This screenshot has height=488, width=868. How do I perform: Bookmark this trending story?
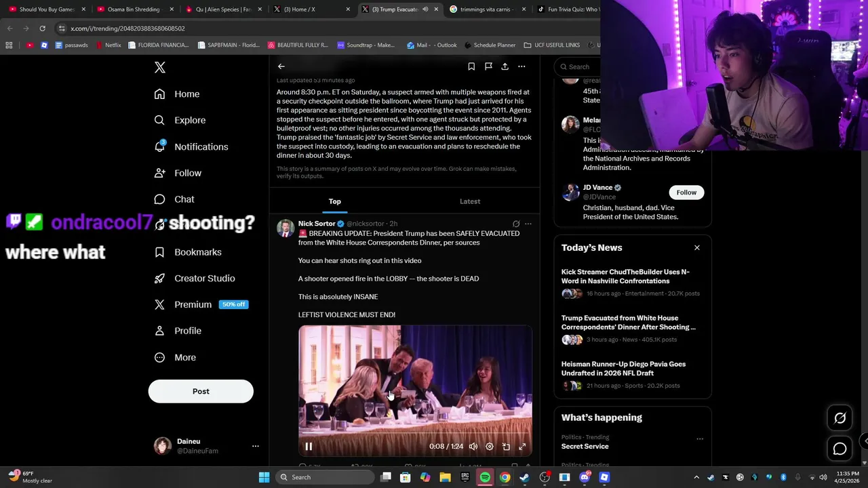tap(471, 66)
